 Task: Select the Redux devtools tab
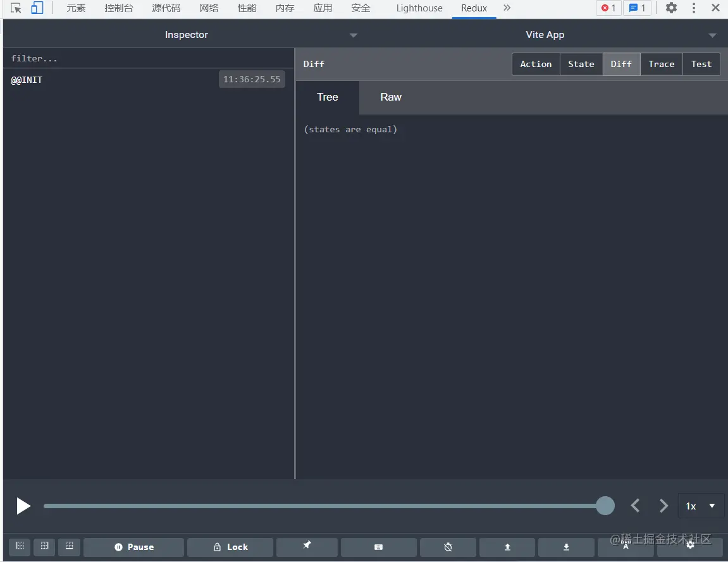tap(474, 8)
